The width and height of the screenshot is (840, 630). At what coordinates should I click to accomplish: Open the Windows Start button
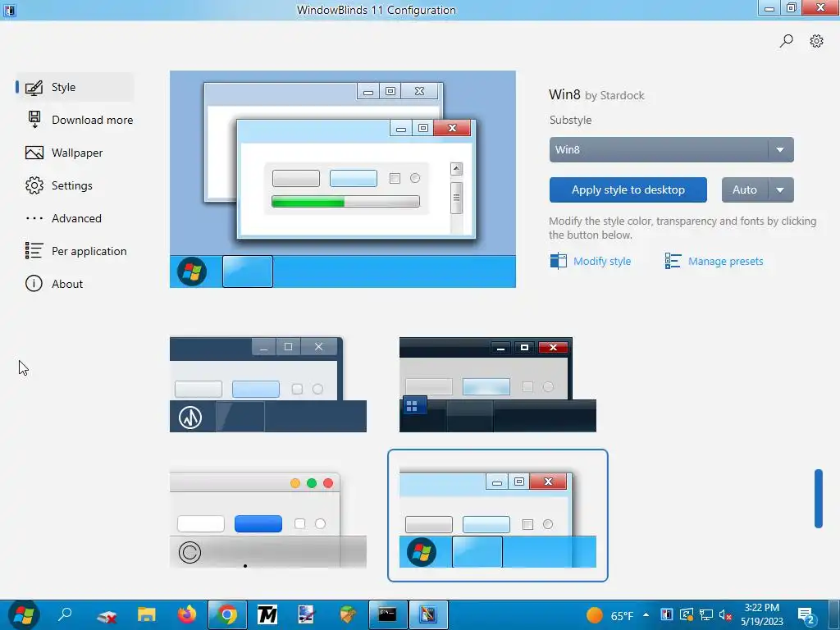(24, 614)
